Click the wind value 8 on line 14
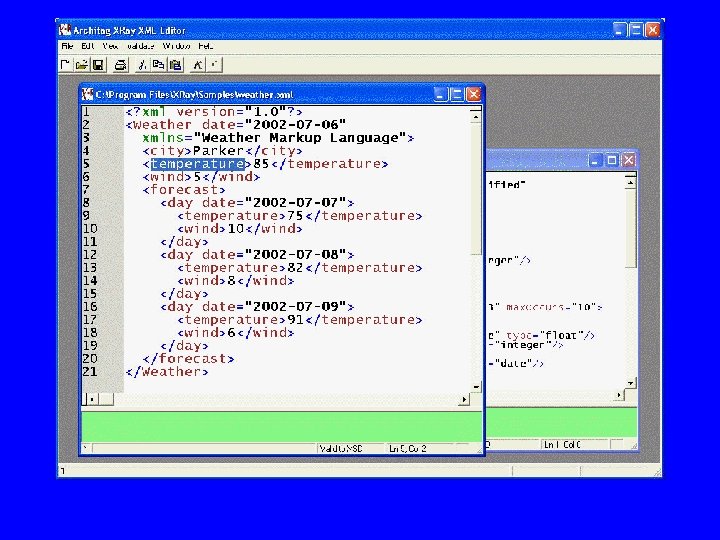Viewport: 720px width, 540px height. click(x=232, y=281)
